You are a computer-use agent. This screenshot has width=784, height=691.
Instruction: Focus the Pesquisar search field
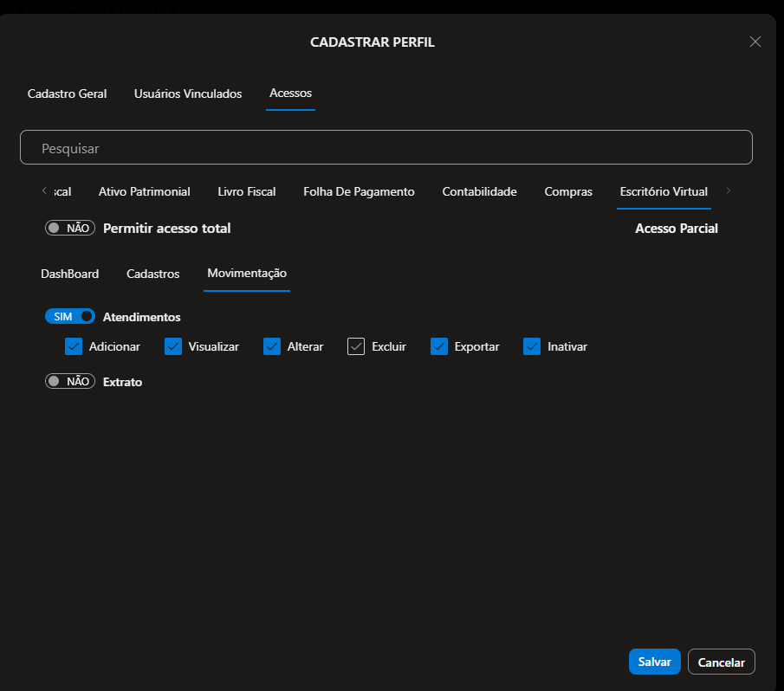(386, 148)
